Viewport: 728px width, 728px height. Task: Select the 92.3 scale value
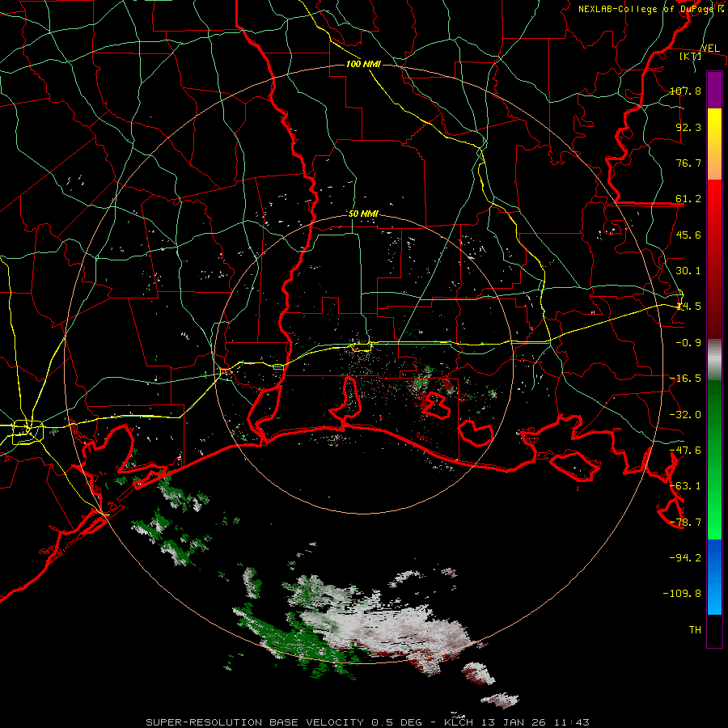(688, 127)
